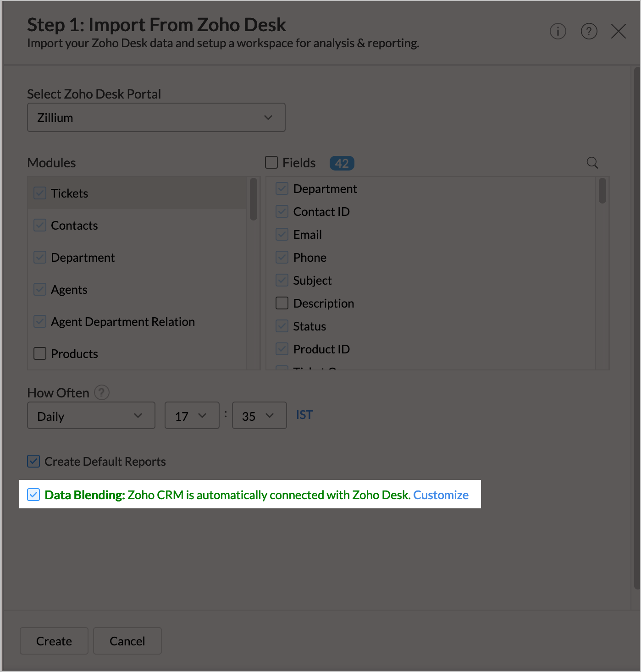Enable the Products module checkbox

click(40, 353)
